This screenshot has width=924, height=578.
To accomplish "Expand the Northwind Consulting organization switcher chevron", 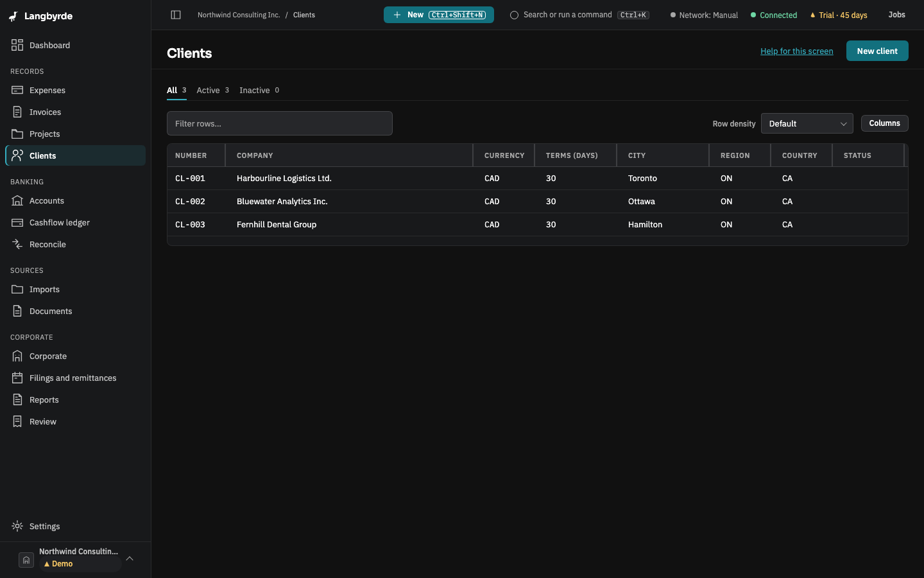I will (x=130, y=559).
